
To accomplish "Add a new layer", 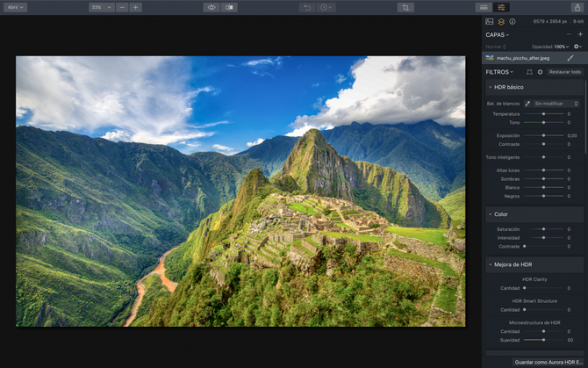I will click(580, 34).
